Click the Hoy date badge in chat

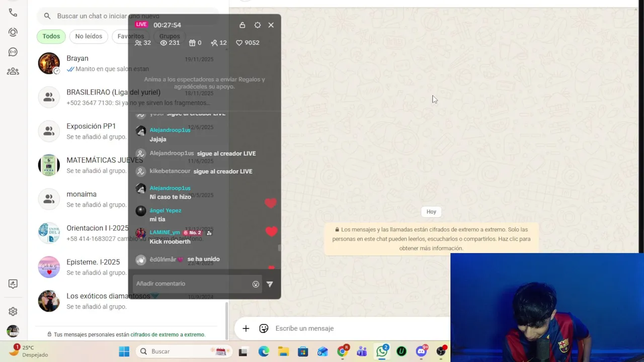[431, 212]
